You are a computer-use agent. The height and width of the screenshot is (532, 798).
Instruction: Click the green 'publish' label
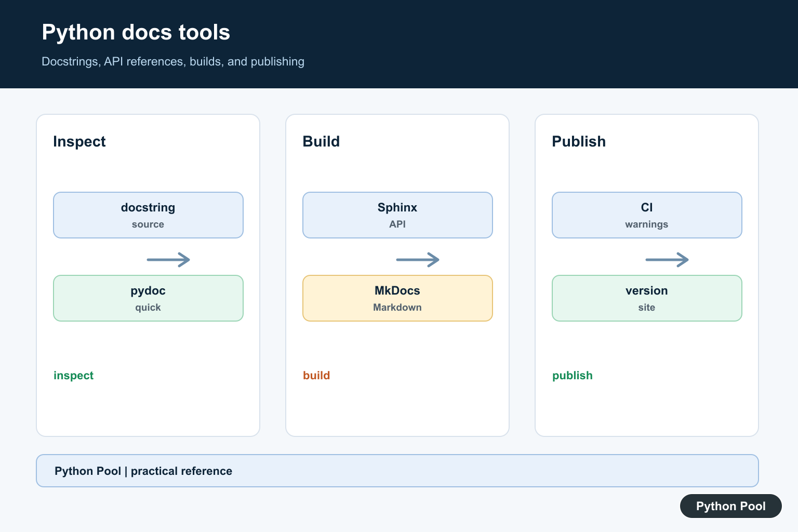coord(573,376)
